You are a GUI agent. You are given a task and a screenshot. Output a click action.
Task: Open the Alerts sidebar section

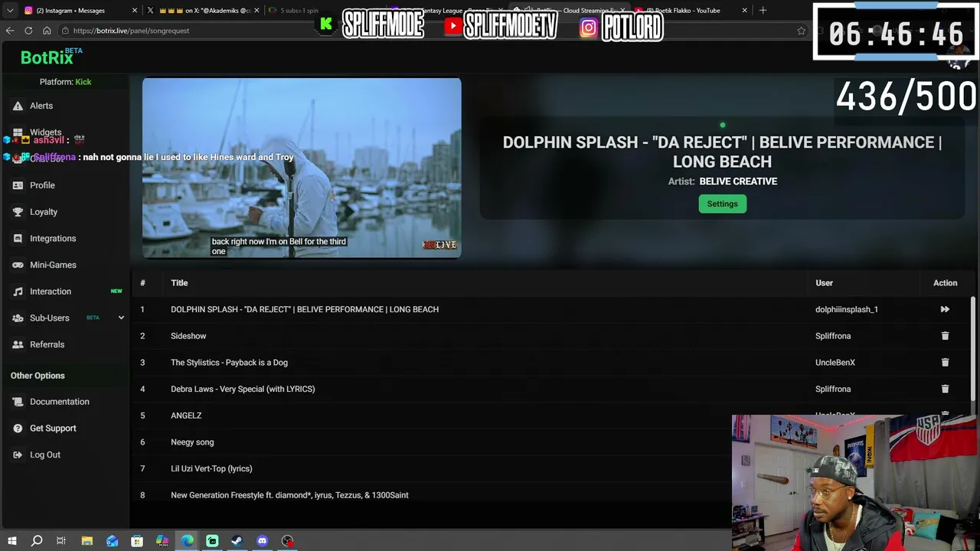(41, 106)
